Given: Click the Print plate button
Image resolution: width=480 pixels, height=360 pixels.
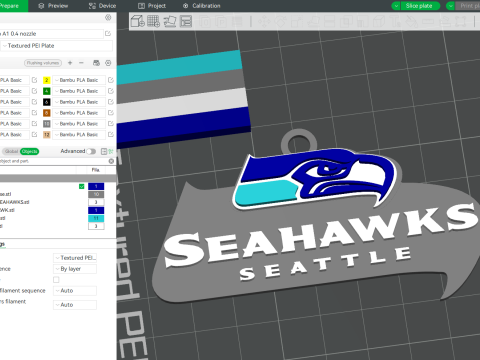Looking at the screenshot, I should 468,6.
